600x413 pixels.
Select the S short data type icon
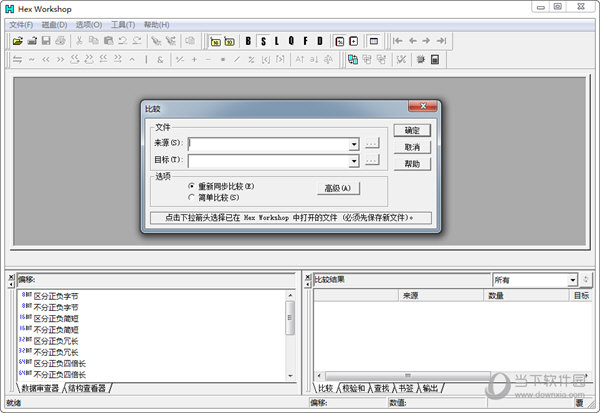pos(263,41)
